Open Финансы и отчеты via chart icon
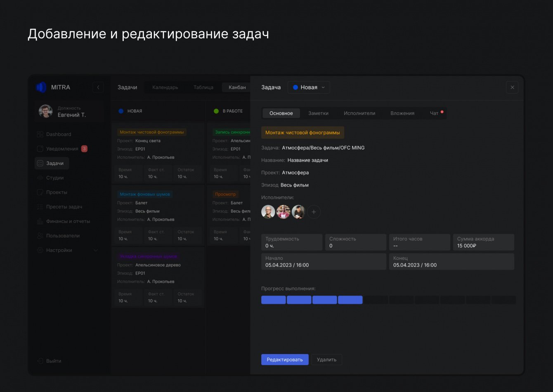This screenshot has width=553, height=392. pyautogui.click(x=40, y=221)
